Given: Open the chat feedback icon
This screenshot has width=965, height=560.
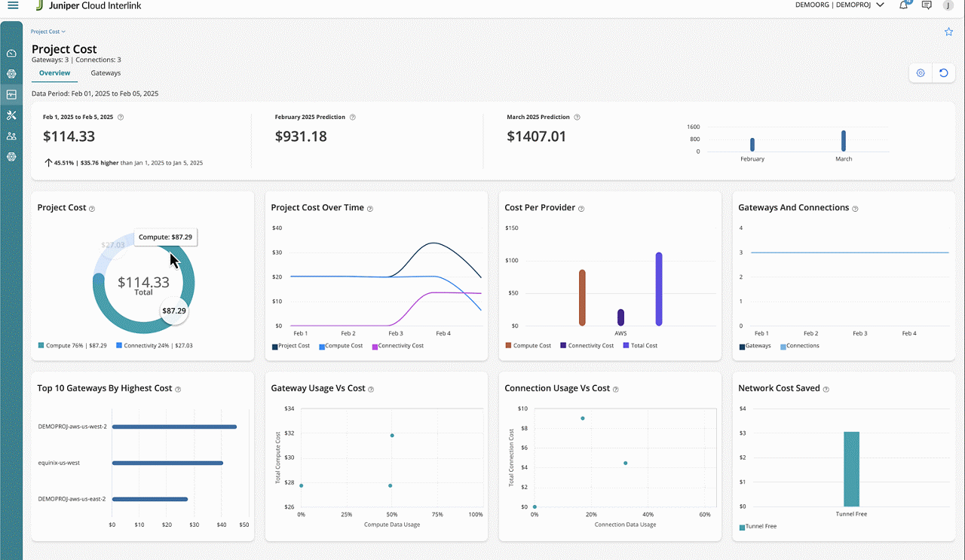Looking at the screenshot, I should [926, 6].
